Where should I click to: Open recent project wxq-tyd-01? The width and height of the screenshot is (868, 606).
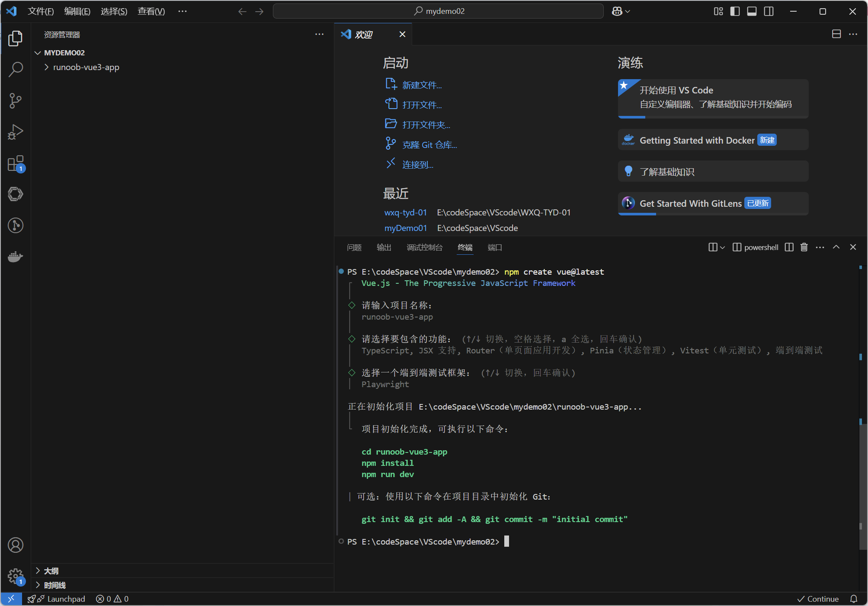click(x=405, y=212)
